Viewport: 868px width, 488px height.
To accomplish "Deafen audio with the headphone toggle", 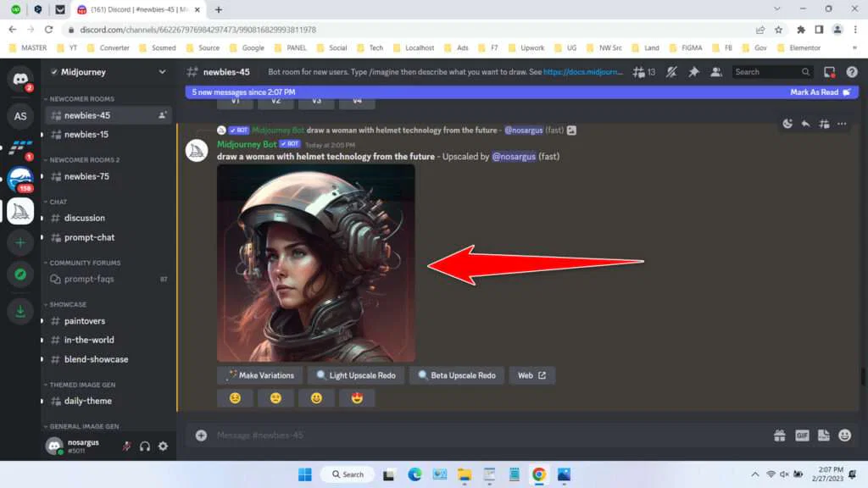I will tap(144, 446).
